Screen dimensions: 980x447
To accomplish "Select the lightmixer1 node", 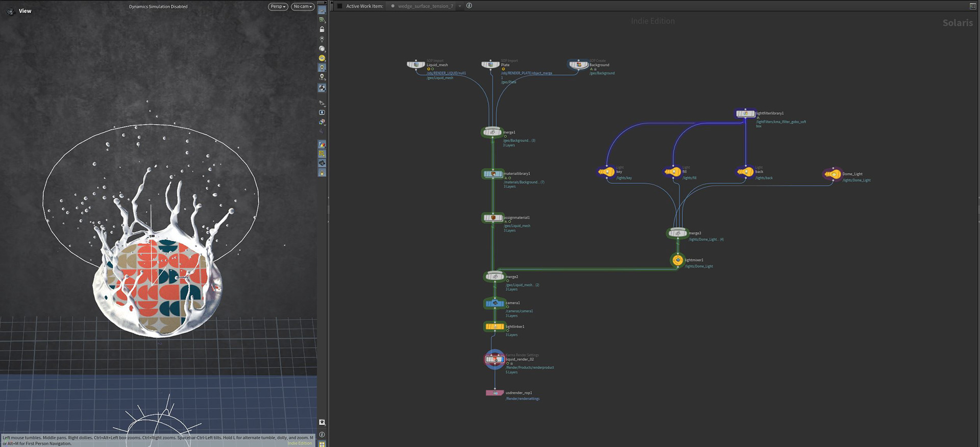I will (677, 260).
